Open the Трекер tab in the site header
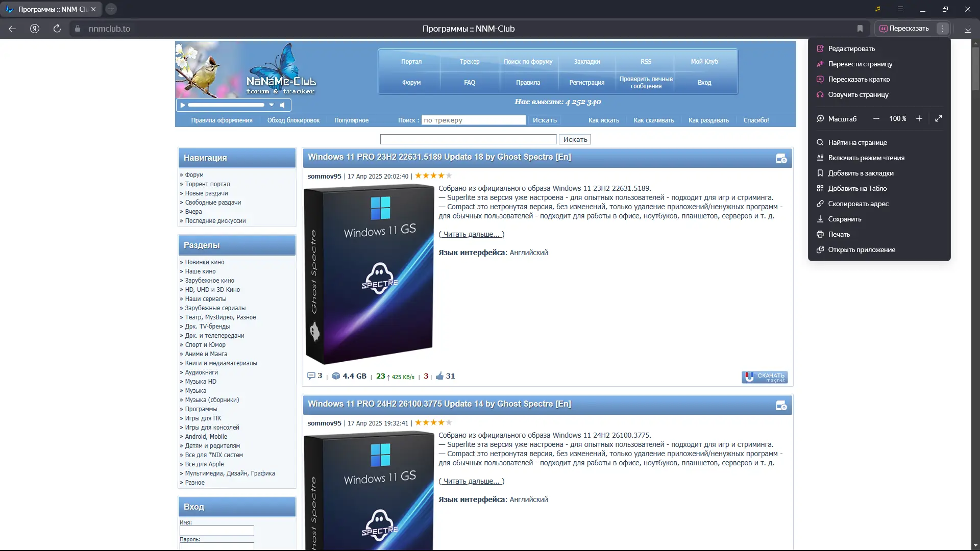This screenshot has width=980, height=551. coord(469,62)
